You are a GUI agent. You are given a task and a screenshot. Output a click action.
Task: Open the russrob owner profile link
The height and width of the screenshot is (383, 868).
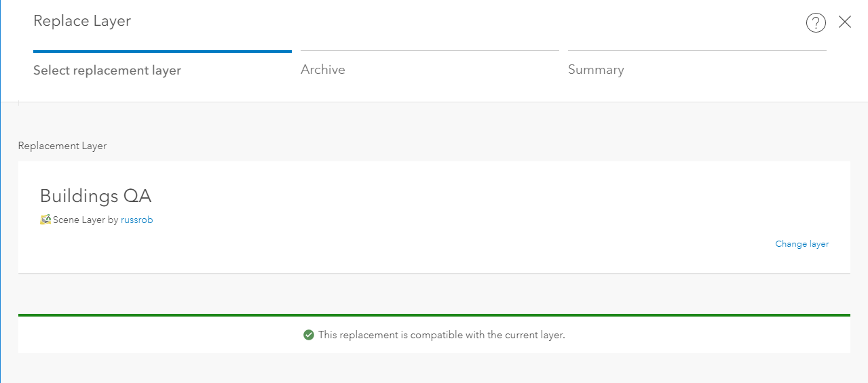[137, 220]
